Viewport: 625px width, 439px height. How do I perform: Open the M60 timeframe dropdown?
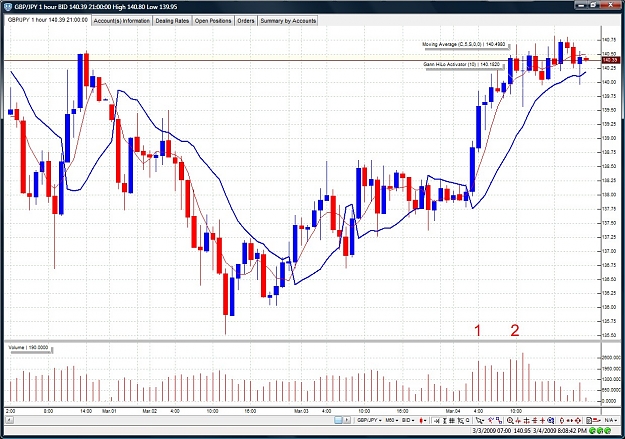392,420
